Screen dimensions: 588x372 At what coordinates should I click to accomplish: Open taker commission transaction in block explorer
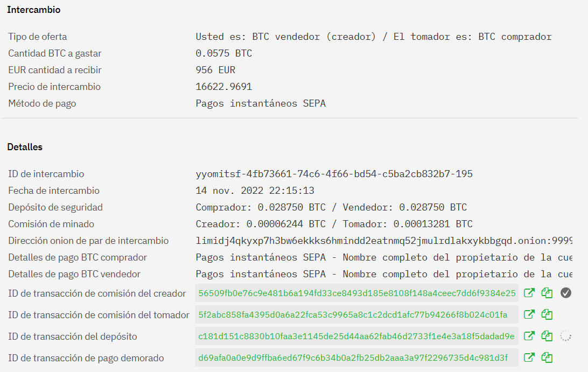(529, 314)
